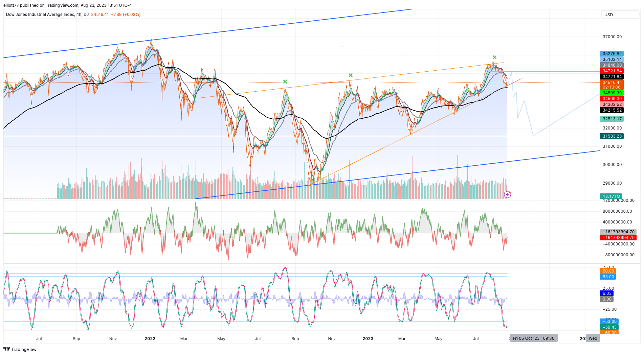
Task: Select the green 34509.30 price label
Action: (612, 93)
